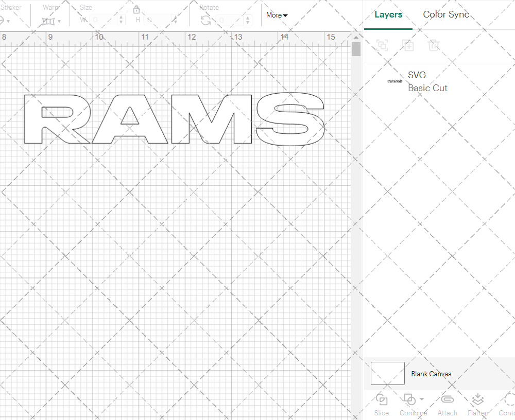Open the Sticker dropdown arrow

pos(8,21)
